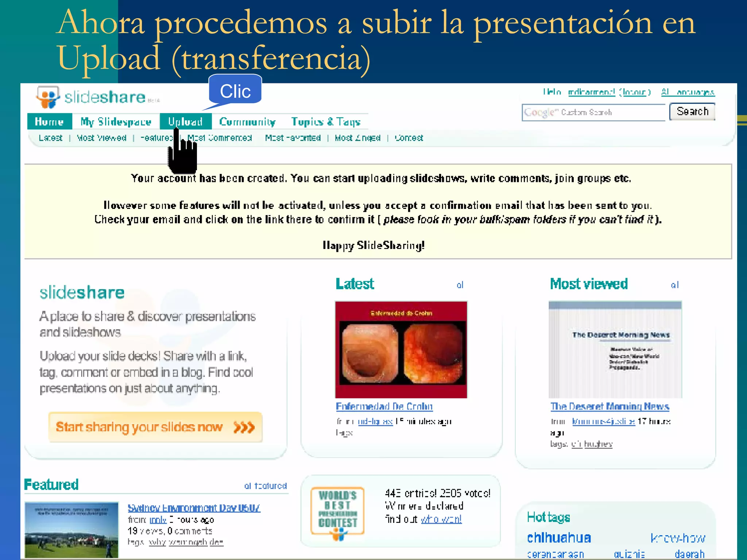The height and width of the screenshot is (560, 747).
Task: Click the Help link at the top
Action: [552, 92]
